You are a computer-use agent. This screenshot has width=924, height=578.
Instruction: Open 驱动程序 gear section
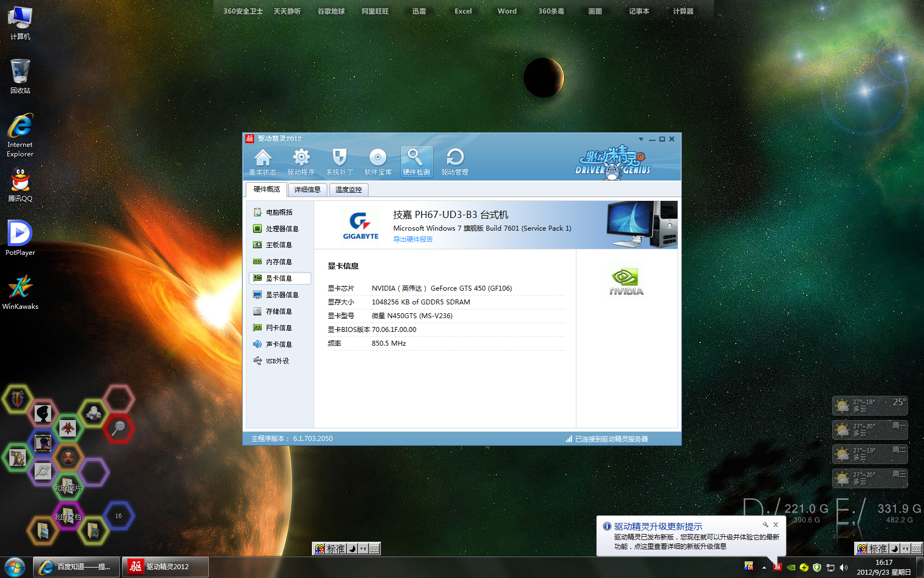[301, 162]
